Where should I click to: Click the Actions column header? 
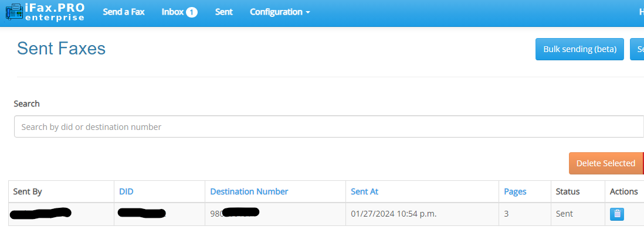click(x=623, y=191)
